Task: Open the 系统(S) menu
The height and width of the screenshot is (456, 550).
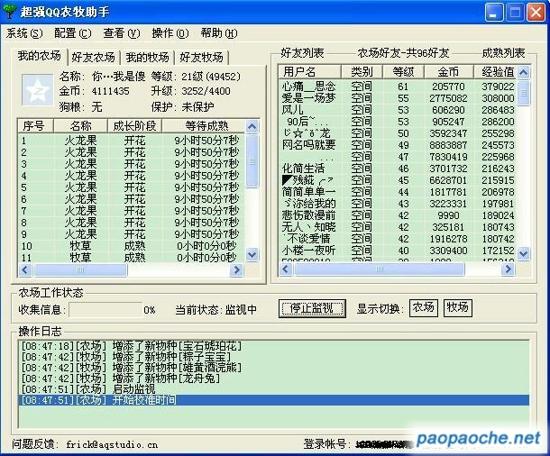Action: (x=24, y=33)
